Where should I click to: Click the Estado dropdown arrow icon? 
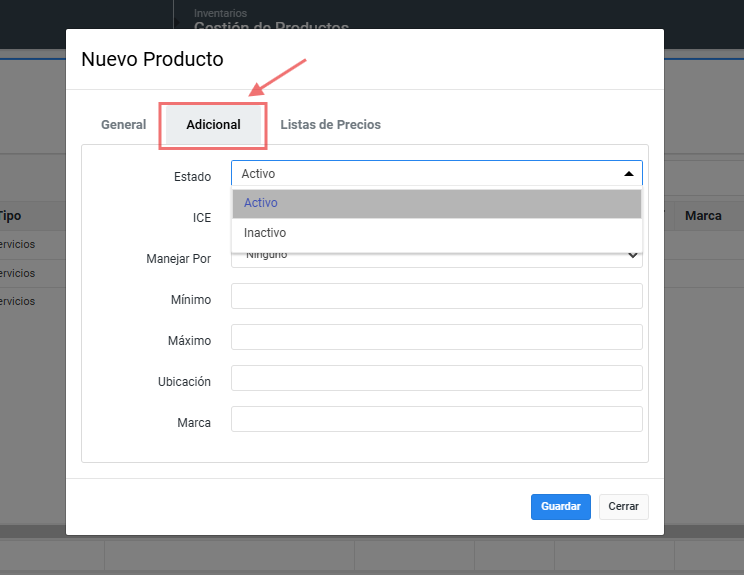[628, 174]
